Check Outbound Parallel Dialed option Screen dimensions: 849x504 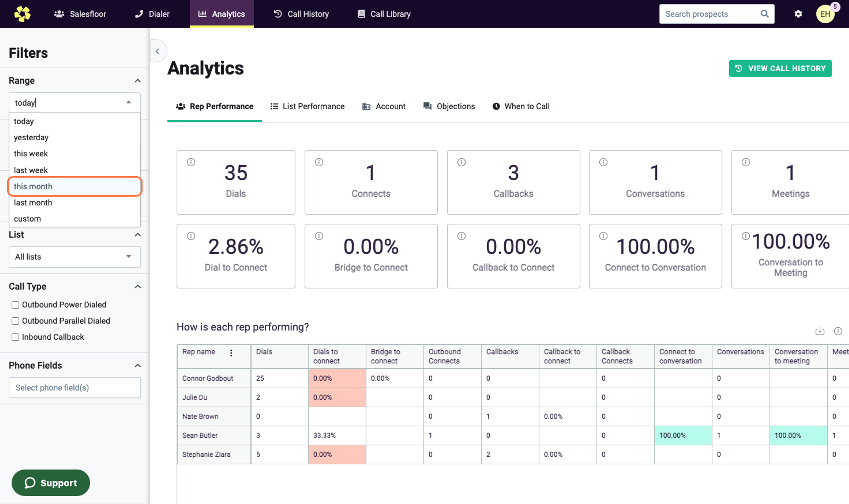(x=15, y=321)
